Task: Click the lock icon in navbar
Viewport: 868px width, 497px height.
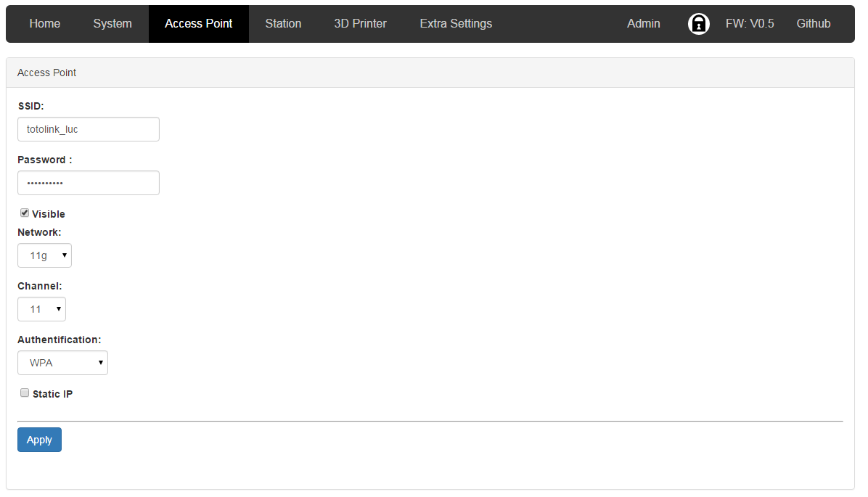Action: pyautogui.click(x=699, y=24)
